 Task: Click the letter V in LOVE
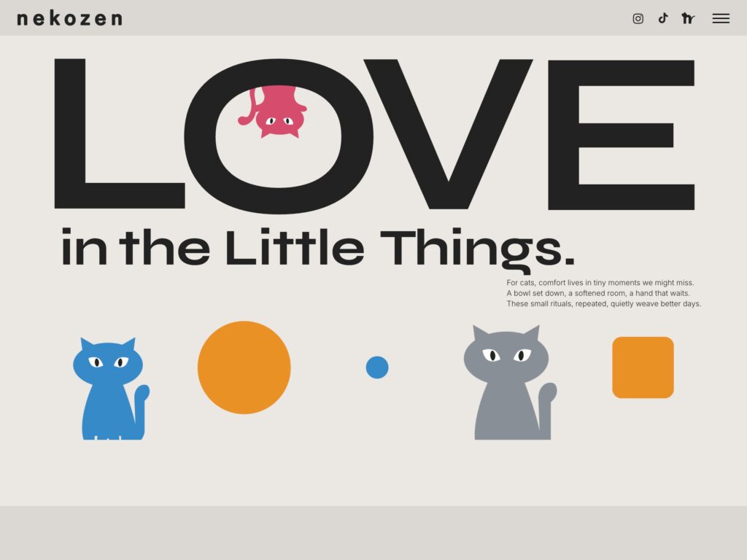(449, 134)
